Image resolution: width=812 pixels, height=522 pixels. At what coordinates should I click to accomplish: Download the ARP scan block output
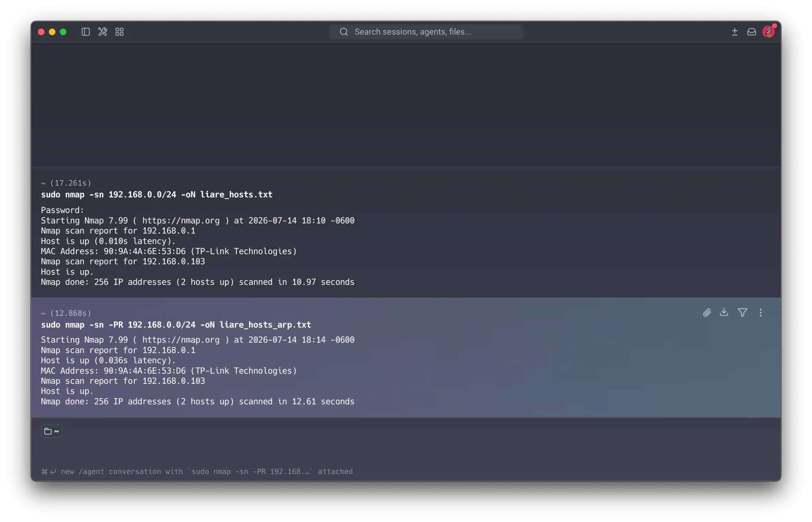(724, 312)
